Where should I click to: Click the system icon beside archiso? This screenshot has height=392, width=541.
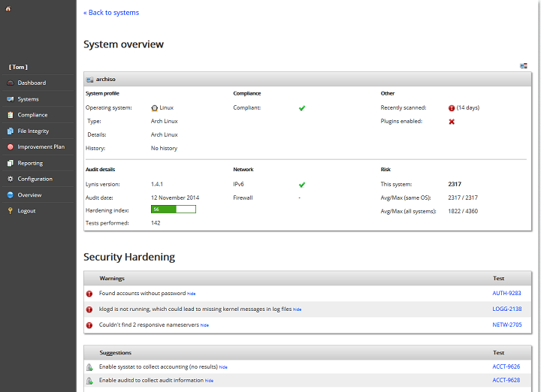point(89,80)
